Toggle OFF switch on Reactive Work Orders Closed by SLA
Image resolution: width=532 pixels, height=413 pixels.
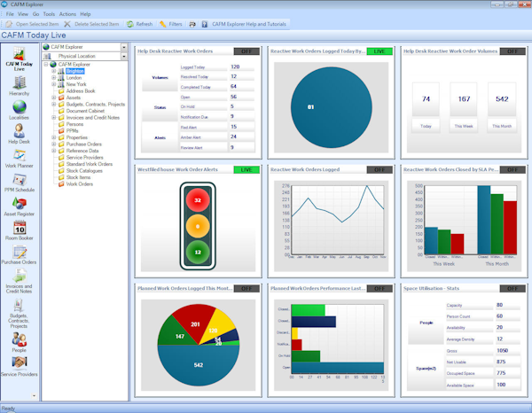pyautogui.click(x=512, y=169)
